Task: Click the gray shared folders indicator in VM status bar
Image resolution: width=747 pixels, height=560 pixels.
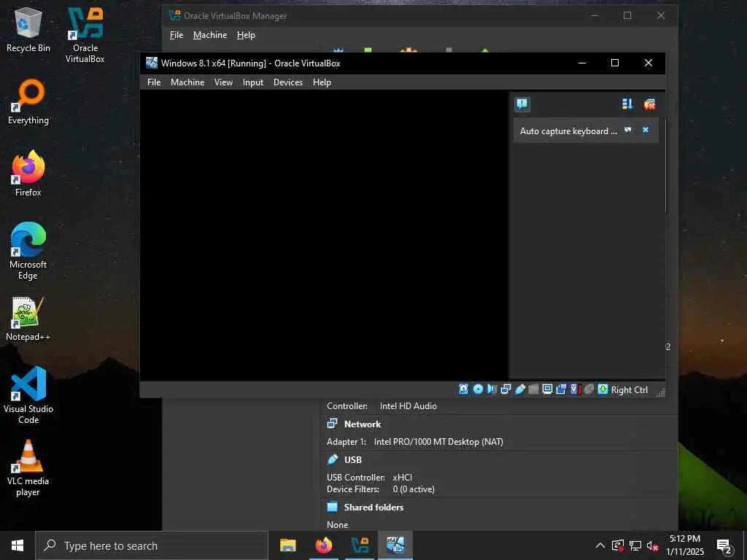Action: (x=533, y=389)
